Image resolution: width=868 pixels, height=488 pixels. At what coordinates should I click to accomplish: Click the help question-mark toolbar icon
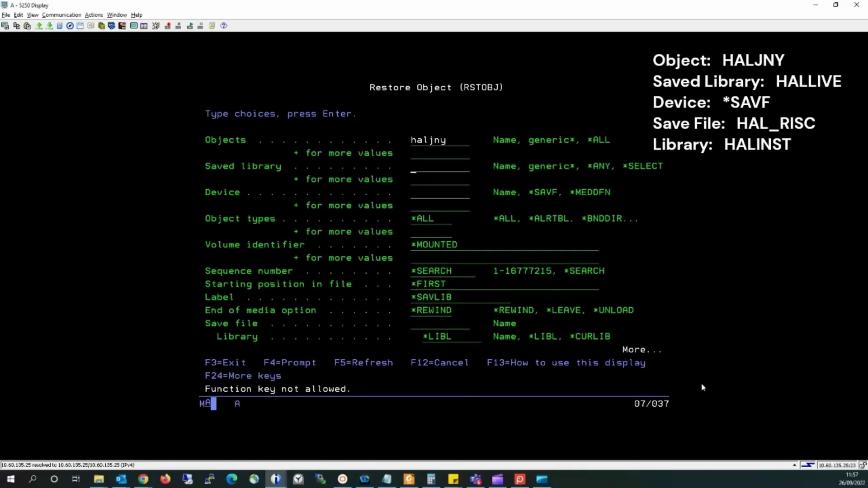tap(224, 26)
